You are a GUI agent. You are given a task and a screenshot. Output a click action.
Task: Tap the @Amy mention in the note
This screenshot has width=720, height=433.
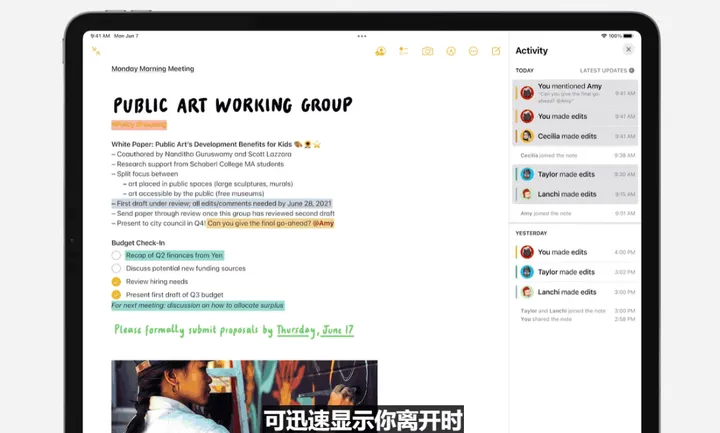click(323, 223)
